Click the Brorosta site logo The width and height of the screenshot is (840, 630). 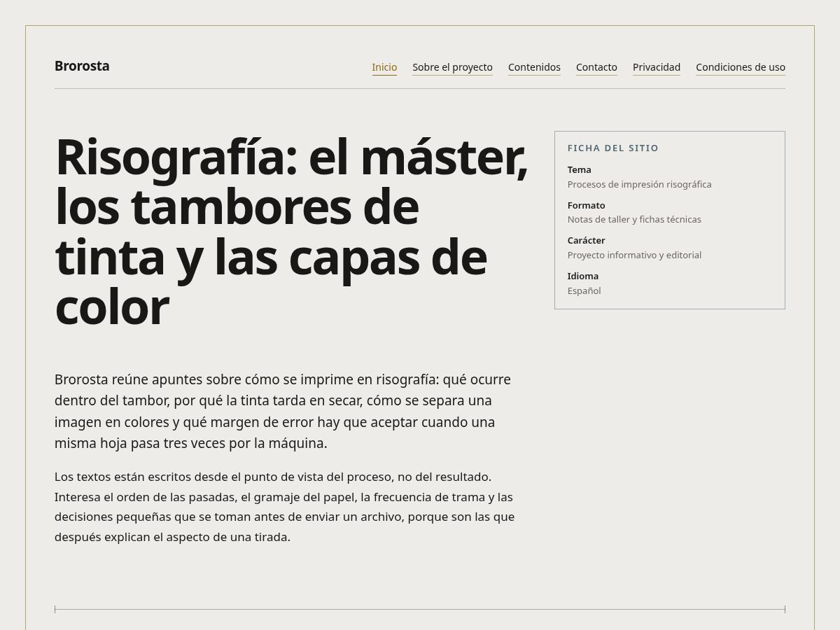coord(82,66)
